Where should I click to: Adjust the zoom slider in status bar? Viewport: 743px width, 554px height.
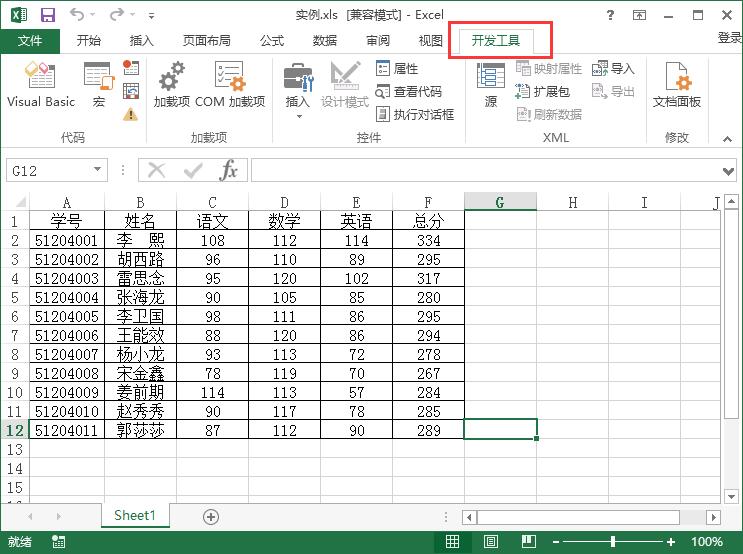[612, 541]
